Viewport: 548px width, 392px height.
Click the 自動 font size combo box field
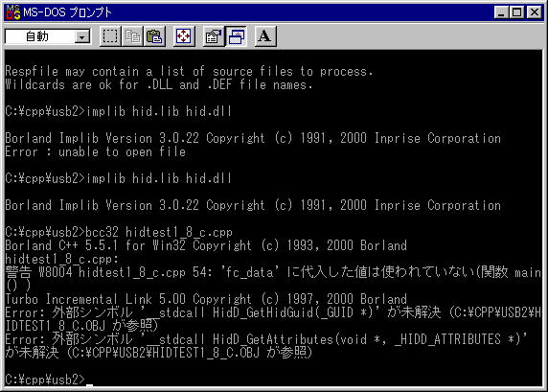(48, 36)
